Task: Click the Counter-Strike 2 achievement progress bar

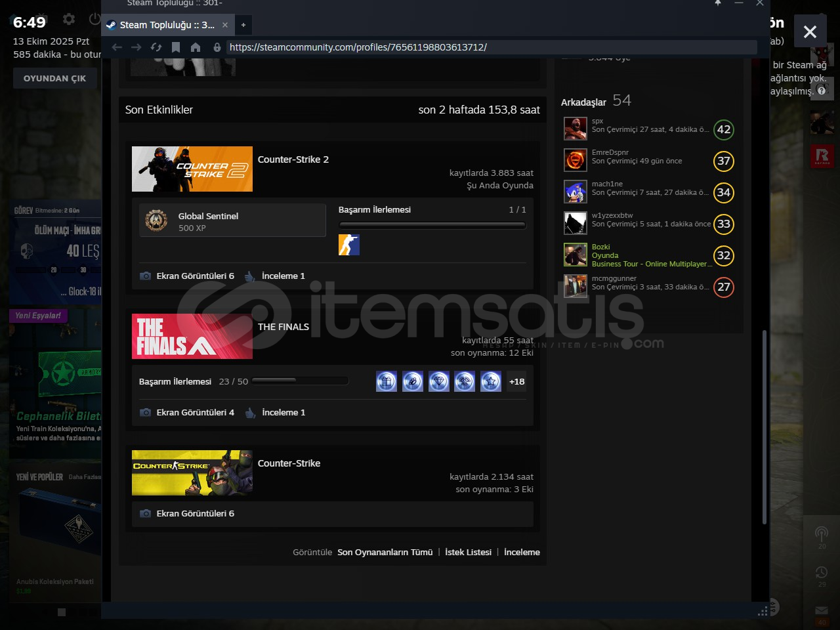Action: click(432, 225)
